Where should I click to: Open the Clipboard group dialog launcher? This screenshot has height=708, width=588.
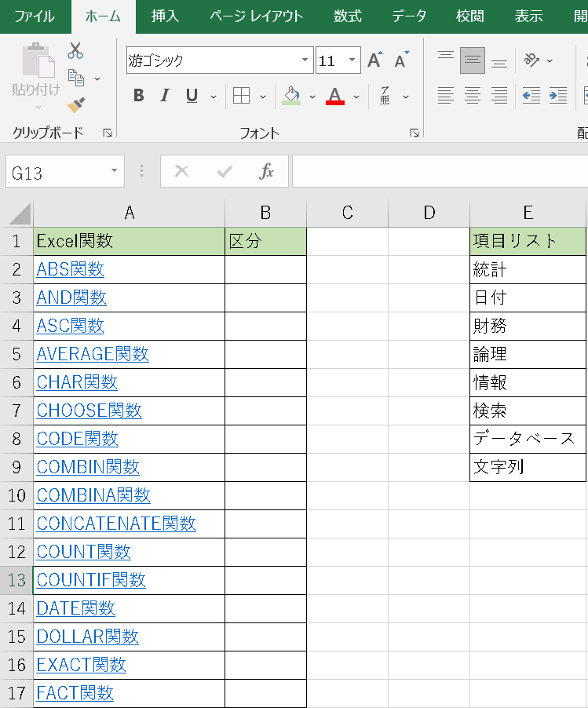[108, 133]
